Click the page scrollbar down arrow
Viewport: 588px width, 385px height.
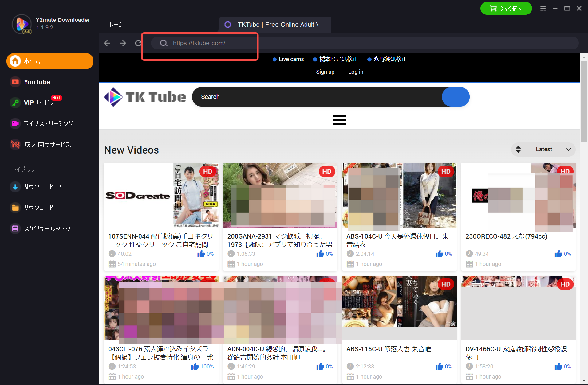click(x=584, y=381)
